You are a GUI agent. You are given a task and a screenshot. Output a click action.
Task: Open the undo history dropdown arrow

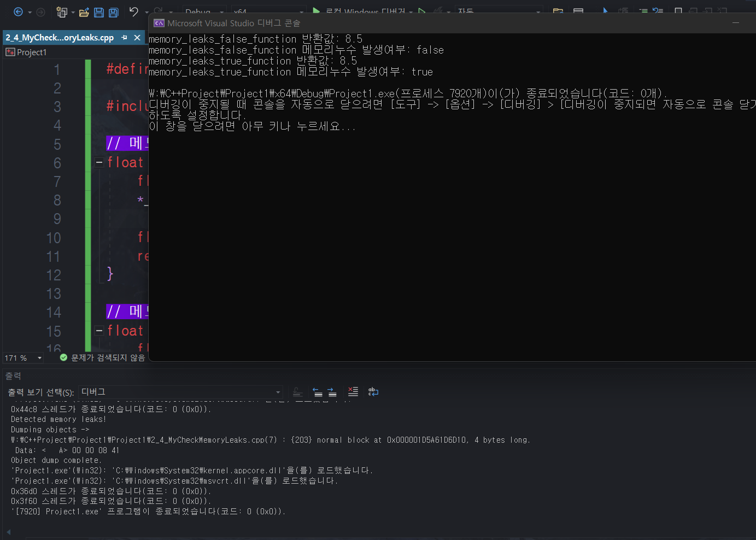coord(146,12)
